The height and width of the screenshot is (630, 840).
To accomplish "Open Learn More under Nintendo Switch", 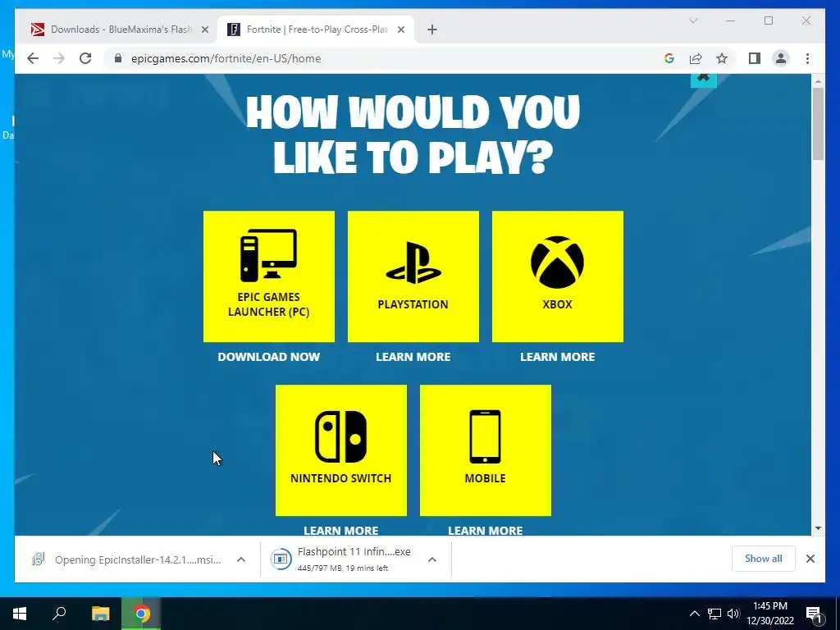I will 341,531.
